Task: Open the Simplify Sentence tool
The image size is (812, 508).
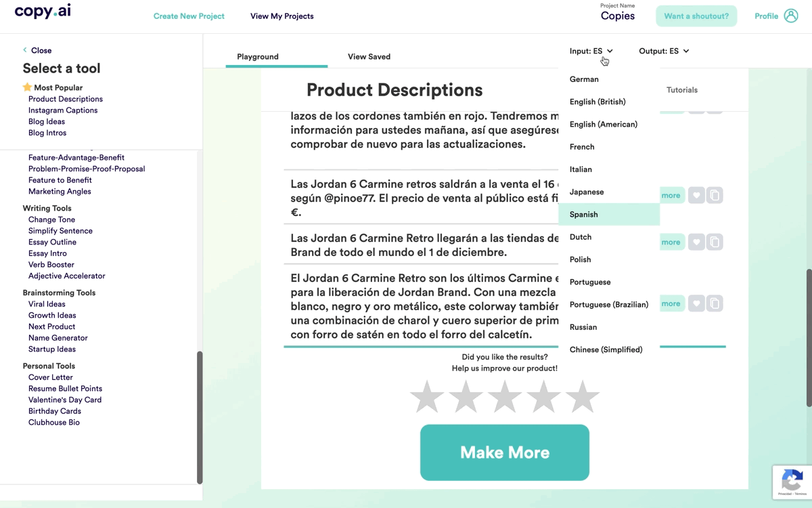Action: [60, 231]
